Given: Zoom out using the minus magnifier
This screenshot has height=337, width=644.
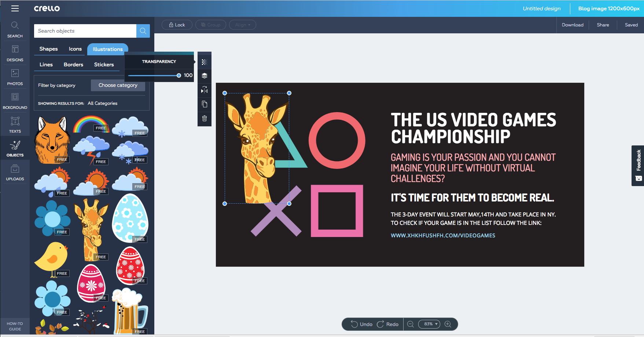Looking at the screenshot, I should click(411, 324).
